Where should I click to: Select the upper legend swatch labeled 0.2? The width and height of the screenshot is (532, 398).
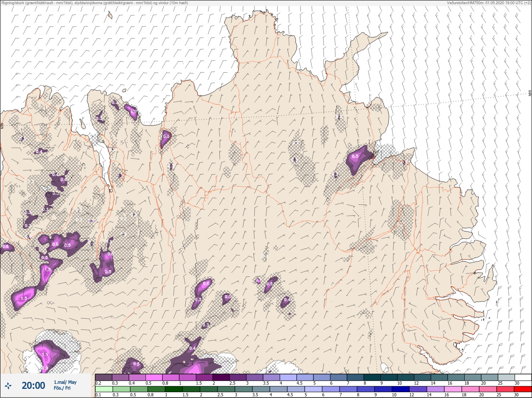pos(103,378)
